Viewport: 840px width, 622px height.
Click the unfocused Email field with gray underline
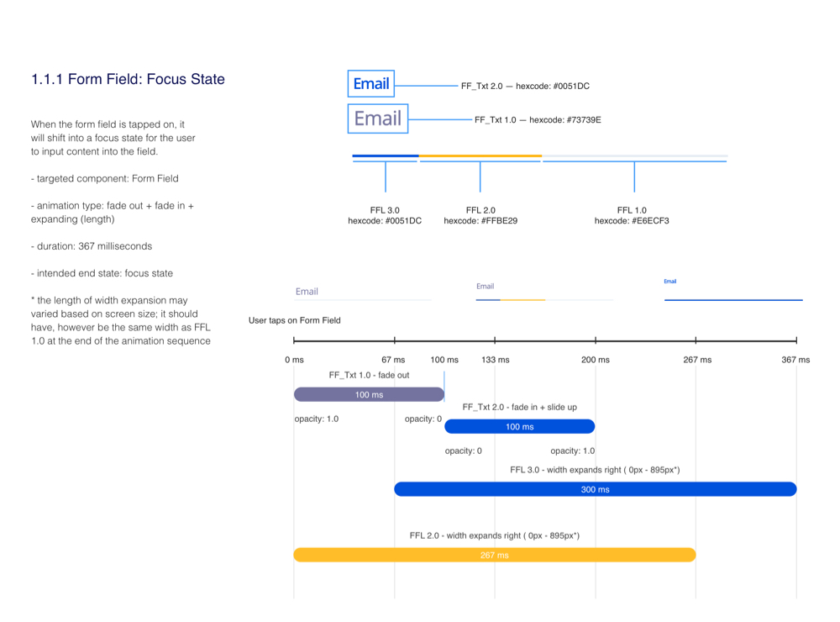361,293
